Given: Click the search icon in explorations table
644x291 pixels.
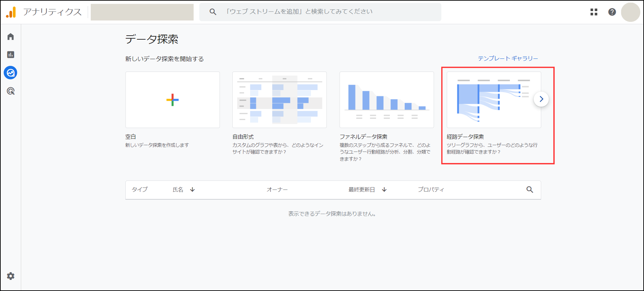Looking at the screenshot, I should tap(530, 190).
